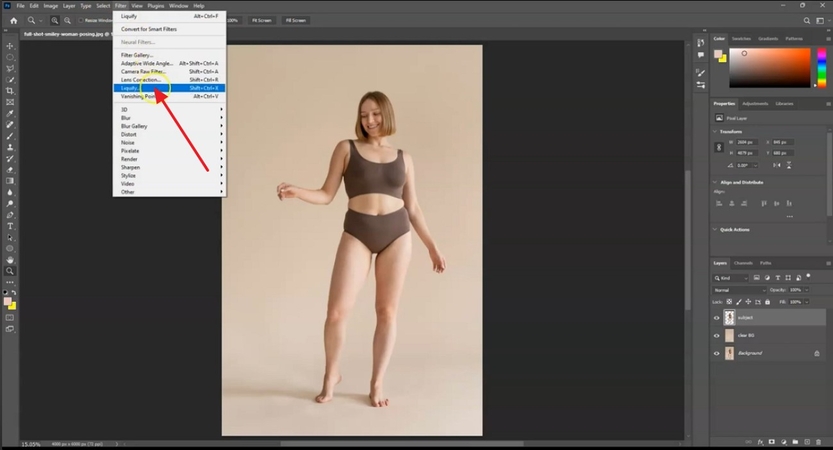Collapse the Quick Actions section
Screen dimensions: 833x450
point(715,230)
